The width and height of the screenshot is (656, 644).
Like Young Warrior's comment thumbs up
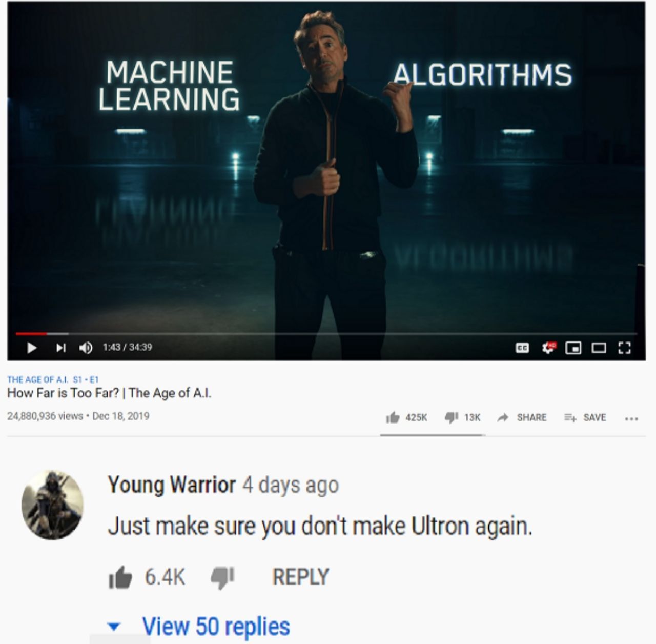(120, 577)
